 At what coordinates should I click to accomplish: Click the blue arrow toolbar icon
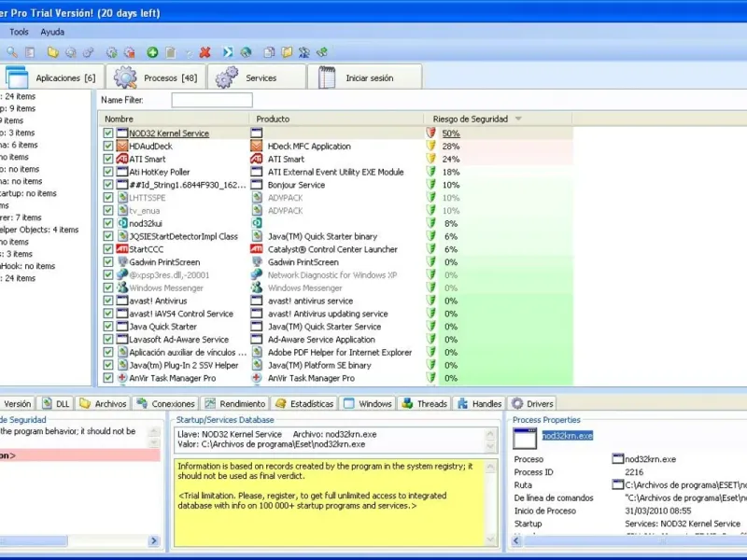[228, 52]
